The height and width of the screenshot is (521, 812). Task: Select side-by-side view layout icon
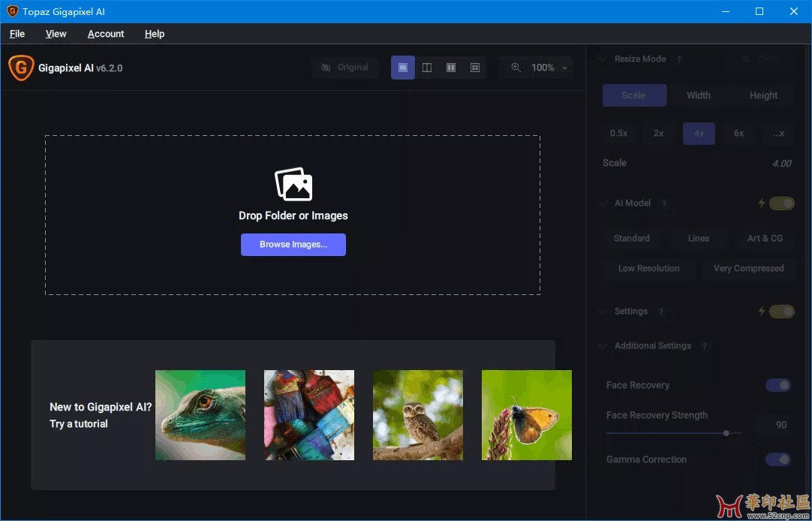[451, 68]
